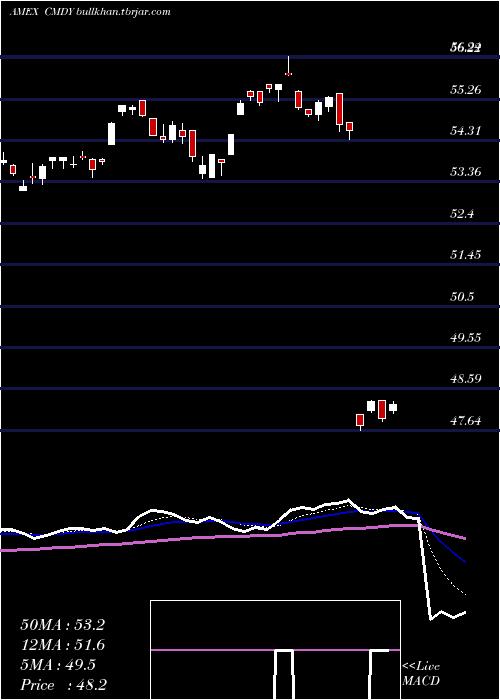500x700 pixels.
Task: Click the 'Price : 48.2' reading
Action: click(x=63, y=685)
